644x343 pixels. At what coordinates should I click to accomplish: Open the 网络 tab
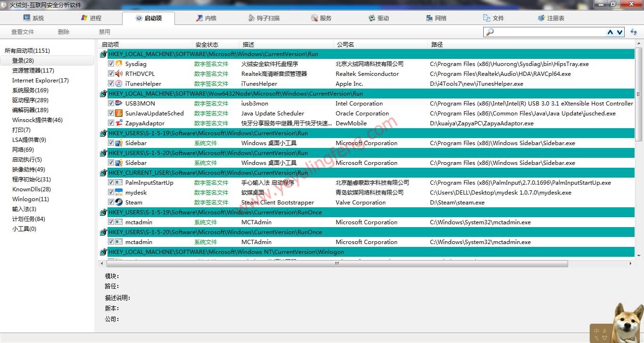click(x=436, y=18)
